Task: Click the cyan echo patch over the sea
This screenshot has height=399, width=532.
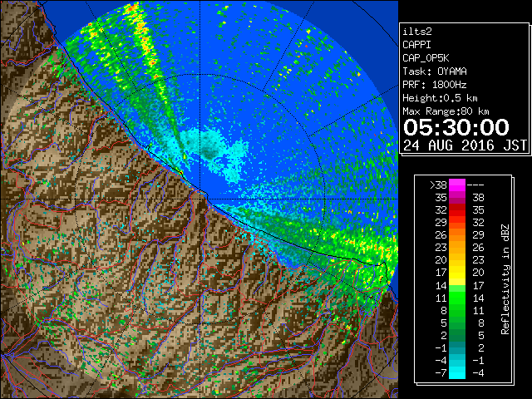Action: pos(212,151)
